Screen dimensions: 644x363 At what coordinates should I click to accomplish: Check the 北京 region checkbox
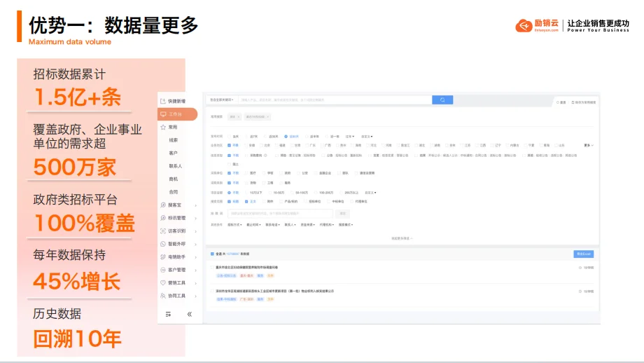click(x=262, y=145)
